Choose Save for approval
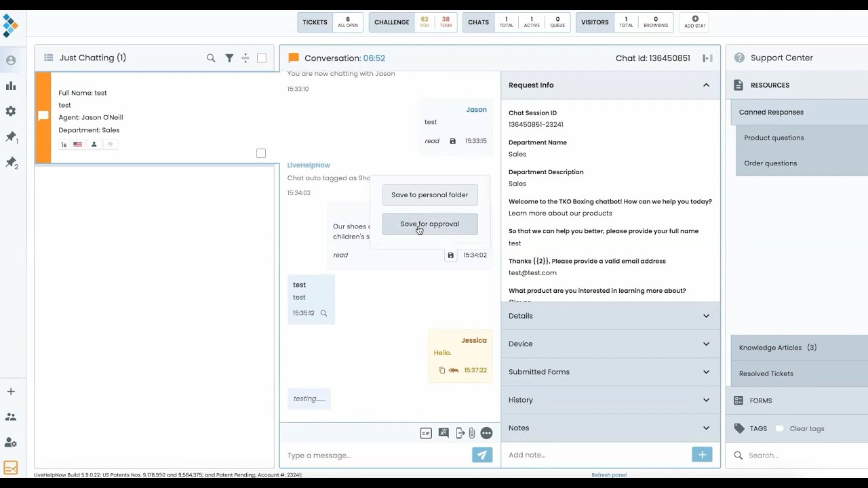 [430, 224]
